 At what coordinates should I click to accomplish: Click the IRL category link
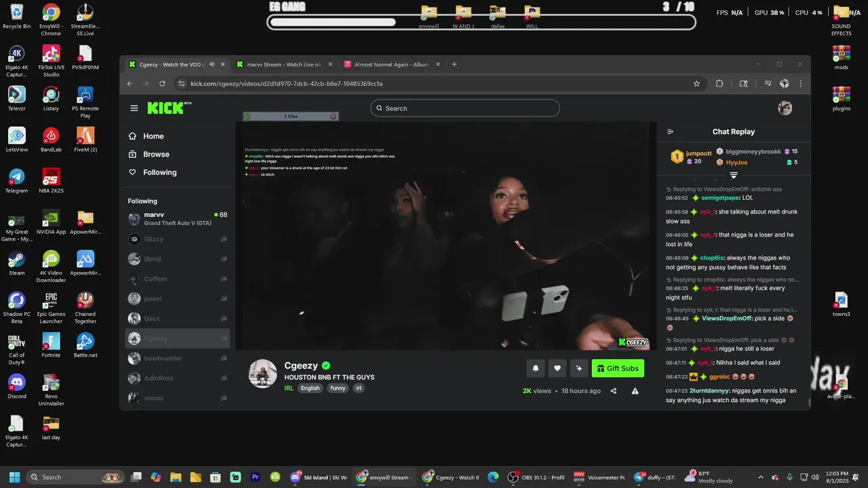coord(289,388)
